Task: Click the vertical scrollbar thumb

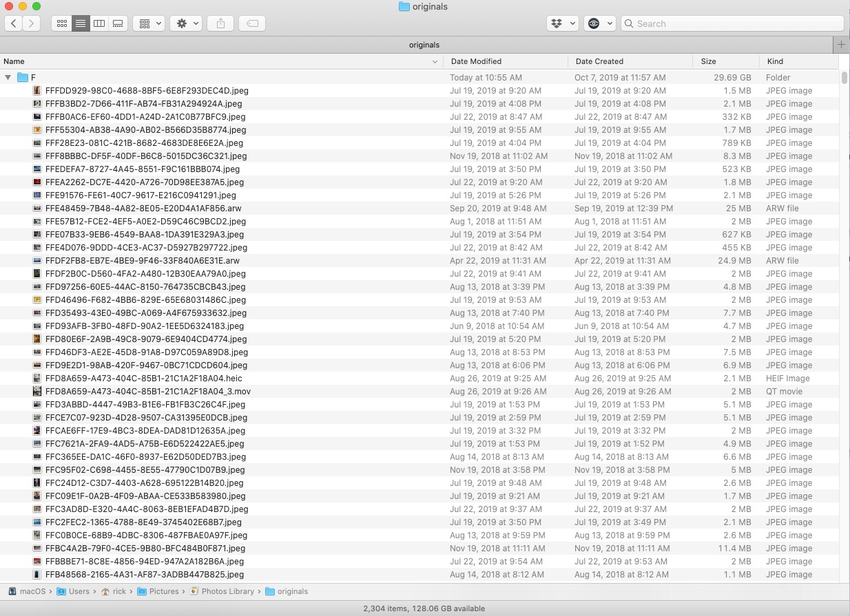Action: coord(844,77)
